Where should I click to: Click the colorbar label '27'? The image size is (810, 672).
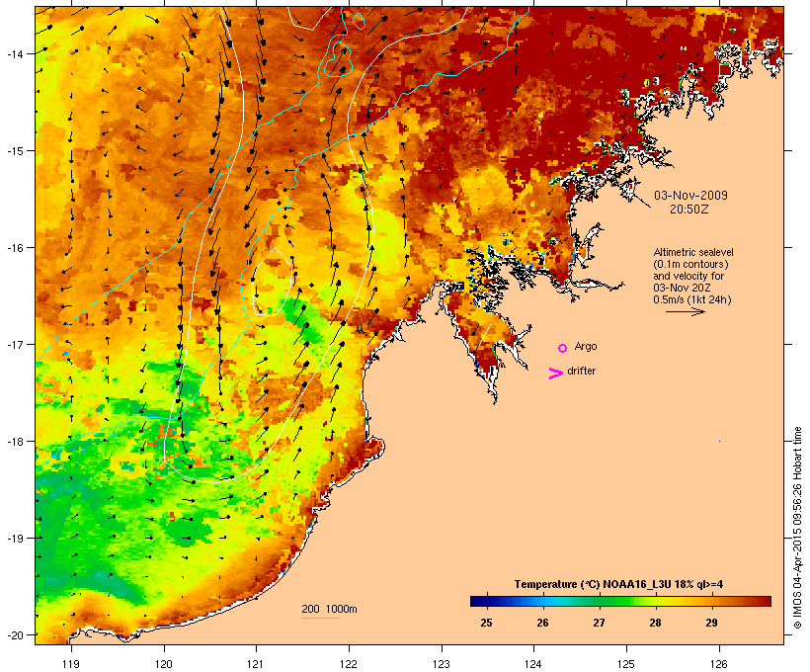(599, 623)
